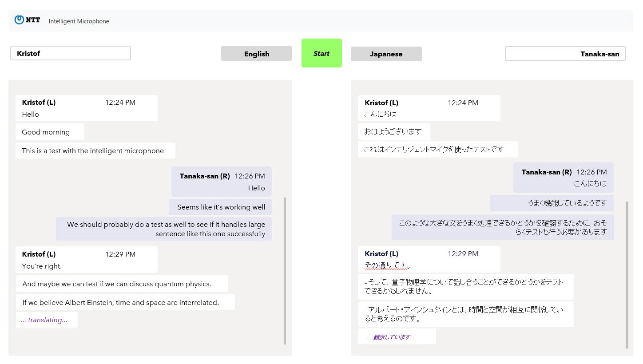Viewport: 643px width, 364px height.
Task: Click the "We should probably do a test" message
Action: (164, 229)
